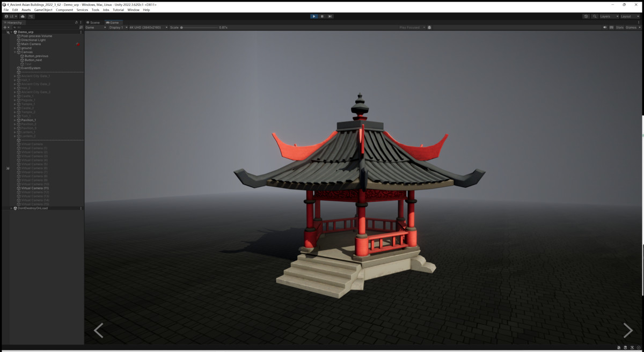Open the account menu labeled LE
Viewport: 644px width, 352px height.
(13, 17)
